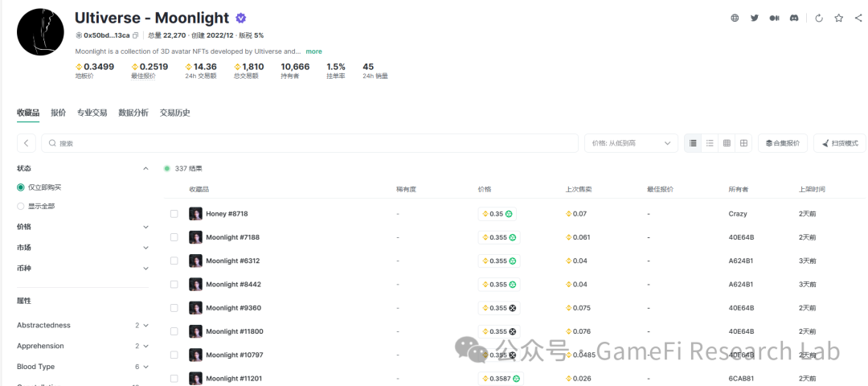Click marketplace icon on Moonlight #11201 price
Viewport: 868px width, 386px height.
pyautogui.click(x=516, y=379)
